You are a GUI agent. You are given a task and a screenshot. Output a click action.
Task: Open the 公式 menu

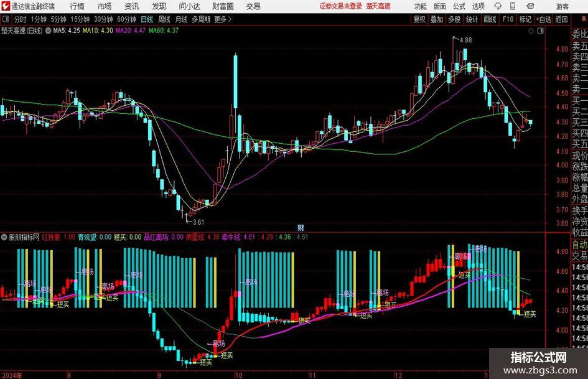click(459, 6)
